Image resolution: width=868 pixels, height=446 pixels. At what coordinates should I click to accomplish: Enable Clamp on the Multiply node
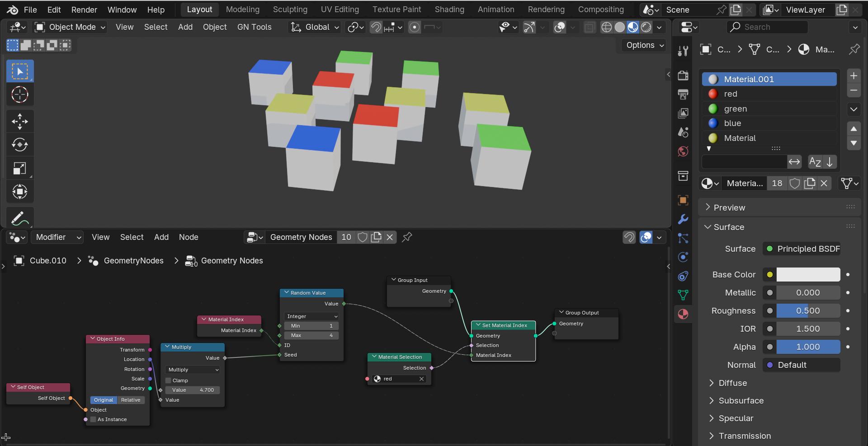(168, 380)
